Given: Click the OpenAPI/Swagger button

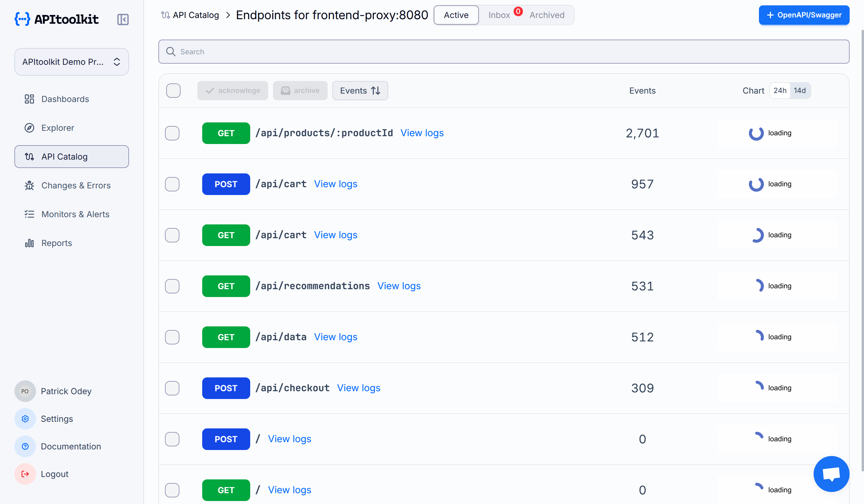Looking at the screenshot, I should point(804,15).
